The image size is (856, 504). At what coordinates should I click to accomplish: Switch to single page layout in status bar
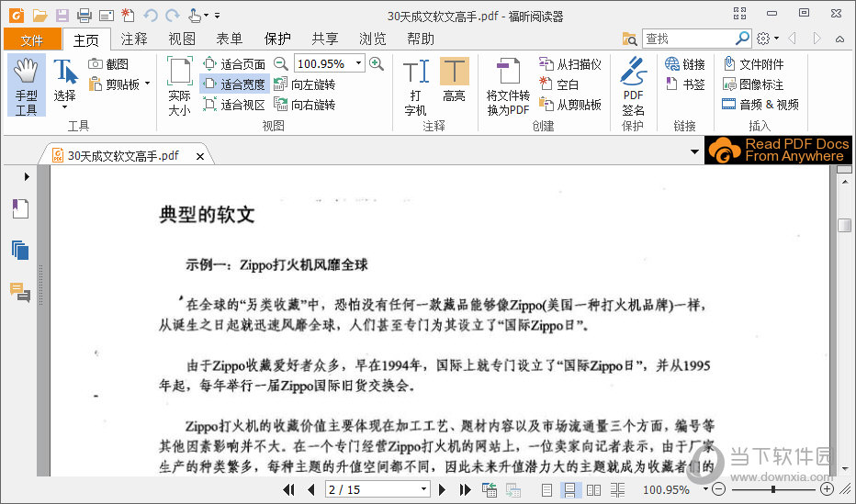click(x=547, y=490)
